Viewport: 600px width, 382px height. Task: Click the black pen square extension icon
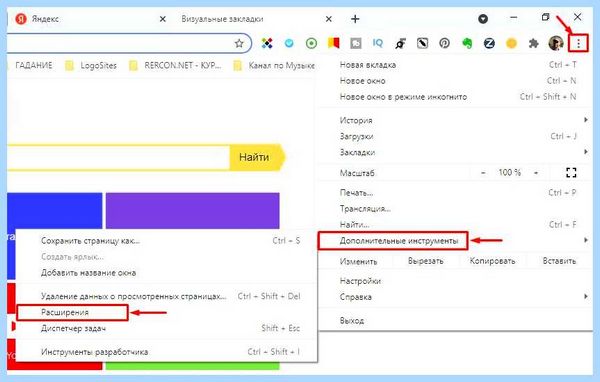[422, 44]
